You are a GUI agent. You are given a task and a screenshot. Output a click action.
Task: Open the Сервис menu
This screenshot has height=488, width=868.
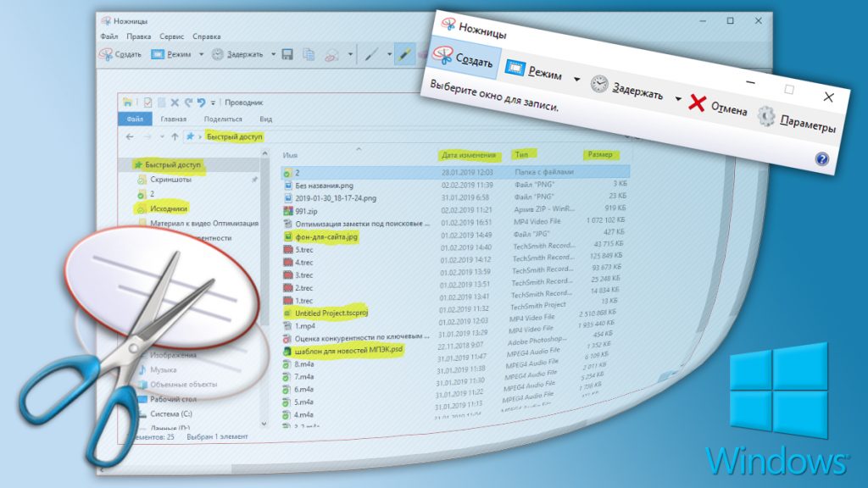click(171, 36)
